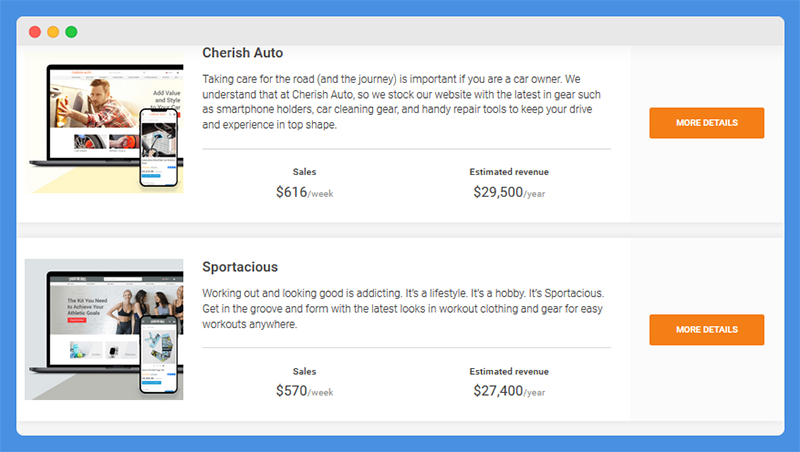Click the Cherish Auto store title
The height and width of the screenshot is (452, 800).
(x=242, y=53)
